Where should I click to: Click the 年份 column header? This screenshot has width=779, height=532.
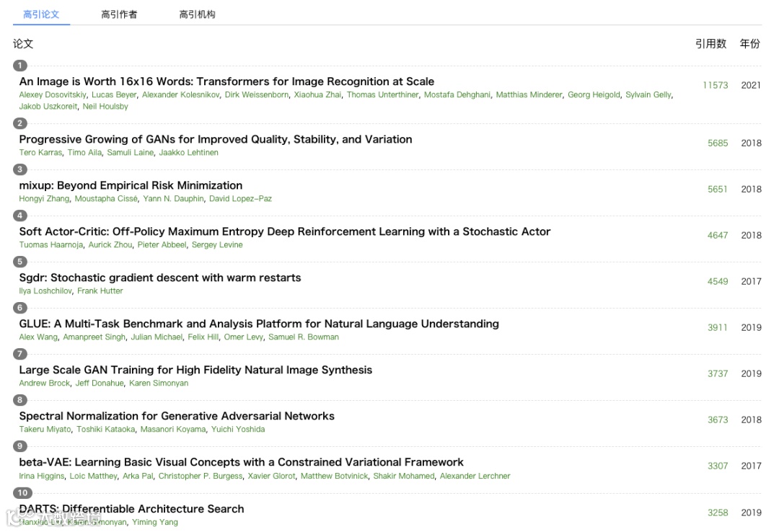[x=749, y=44]
